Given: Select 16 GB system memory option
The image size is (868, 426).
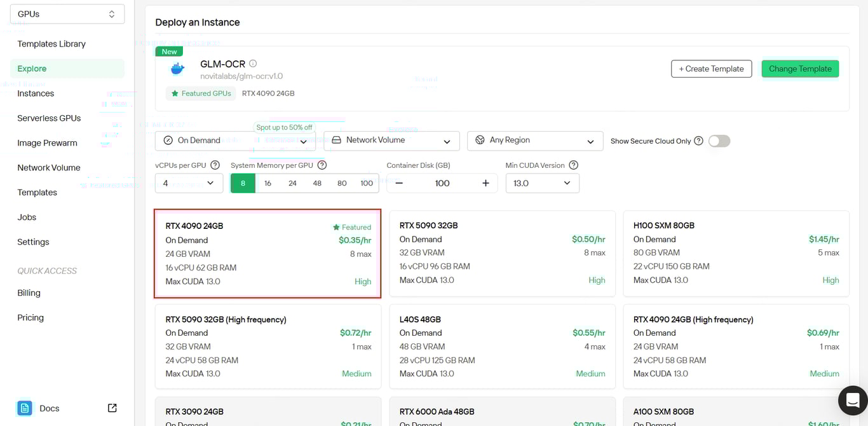Looking at the screenshot, I should [x=268, y=183].
